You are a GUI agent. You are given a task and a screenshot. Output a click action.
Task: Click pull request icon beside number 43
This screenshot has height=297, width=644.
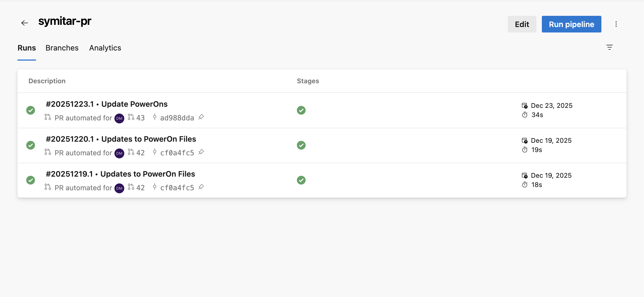[x=131, y=117]
